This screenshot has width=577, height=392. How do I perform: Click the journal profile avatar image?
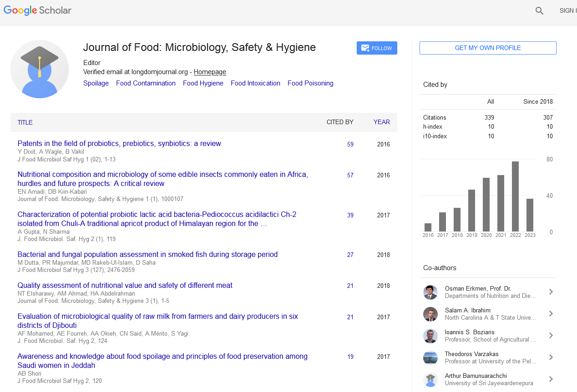click(40, 69)
